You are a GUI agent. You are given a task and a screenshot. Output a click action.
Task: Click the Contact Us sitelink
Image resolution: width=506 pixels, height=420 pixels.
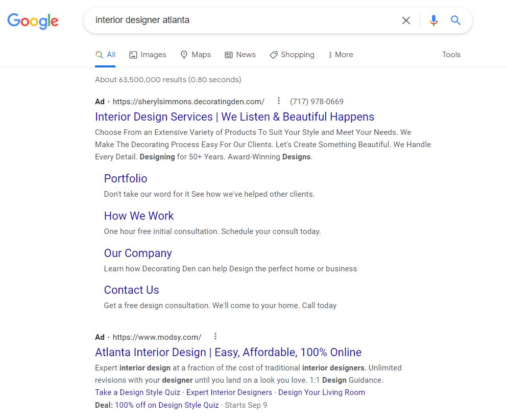click(131, 290)
